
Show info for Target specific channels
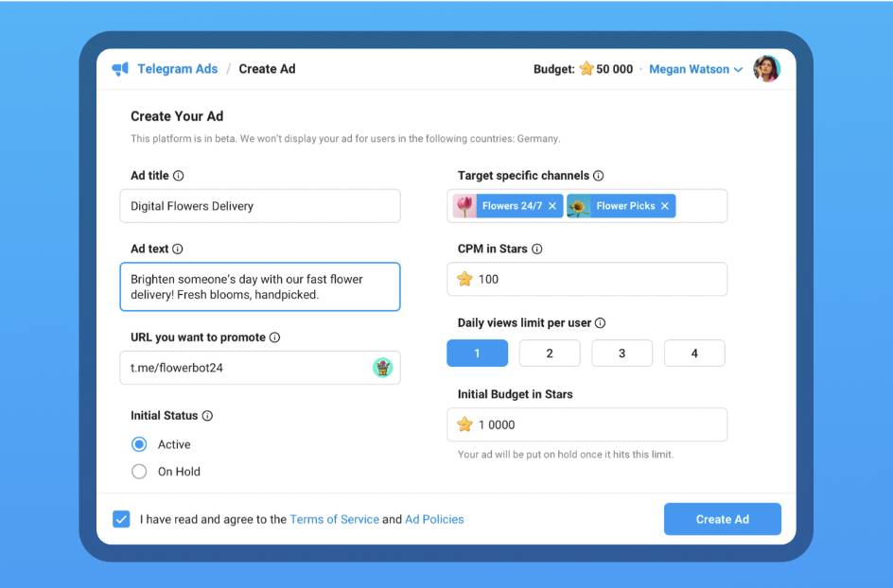point(598,175)
